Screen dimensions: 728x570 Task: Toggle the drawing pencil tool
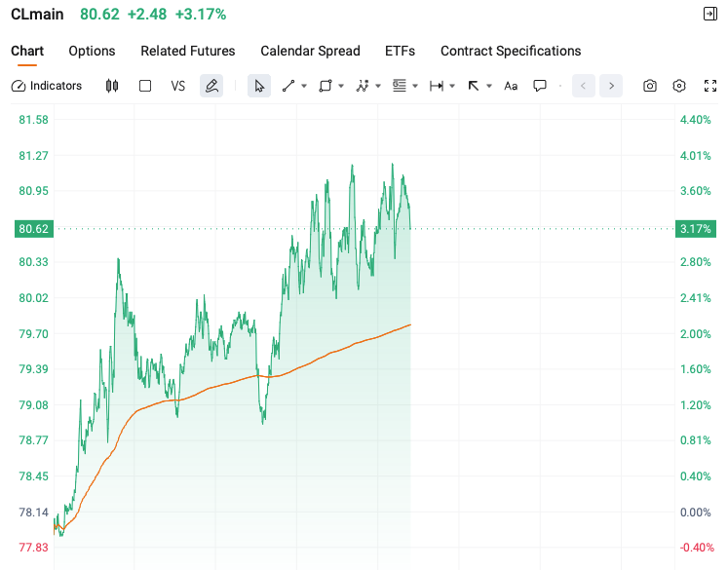pos(211,86)
